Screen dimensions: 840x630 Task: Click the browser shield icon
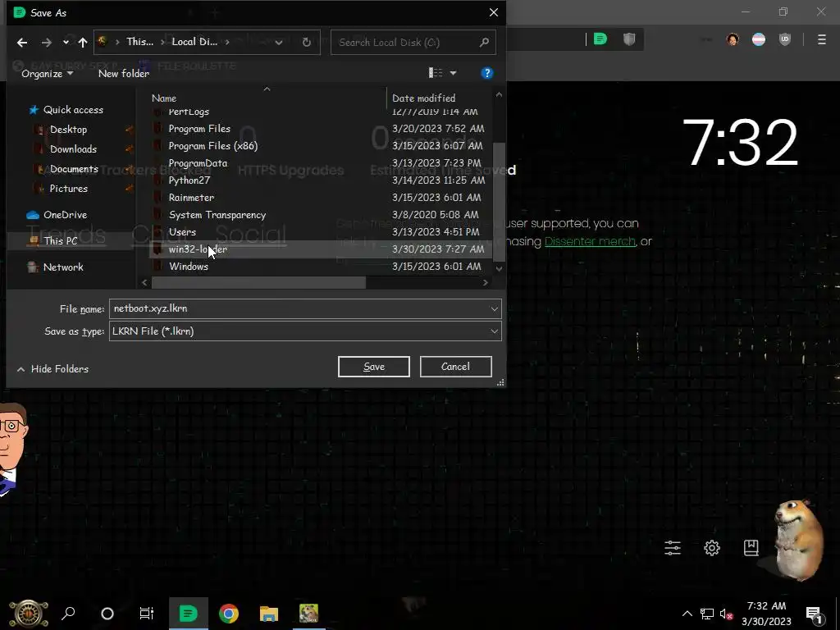pyautogui.click(x=629, y=39)
